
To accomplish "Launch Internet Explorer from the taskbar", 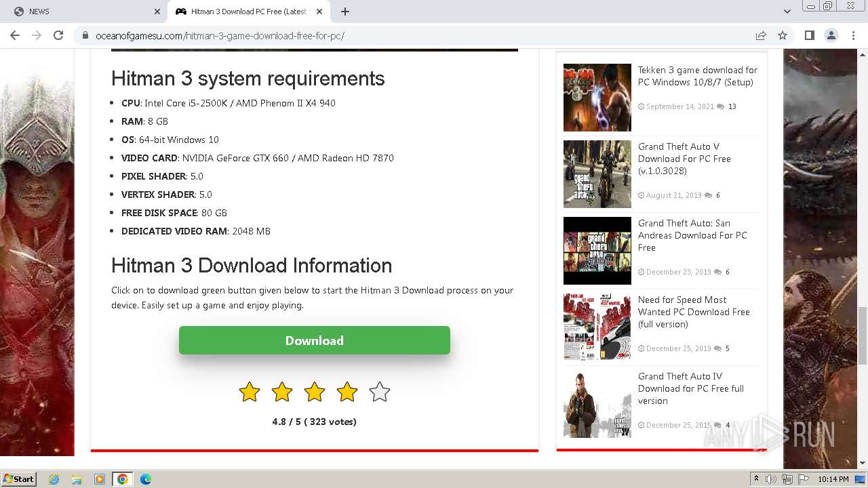I will [x=54, y=479].
